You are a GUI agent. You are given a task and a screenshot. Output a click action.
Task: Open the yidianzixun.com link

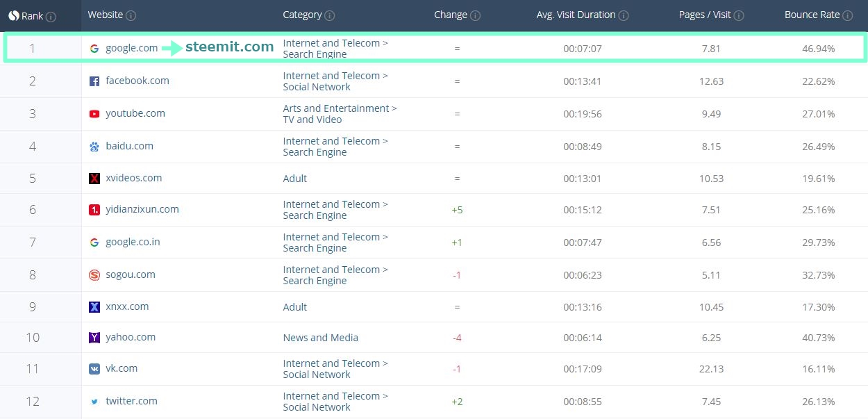[142, 209]
